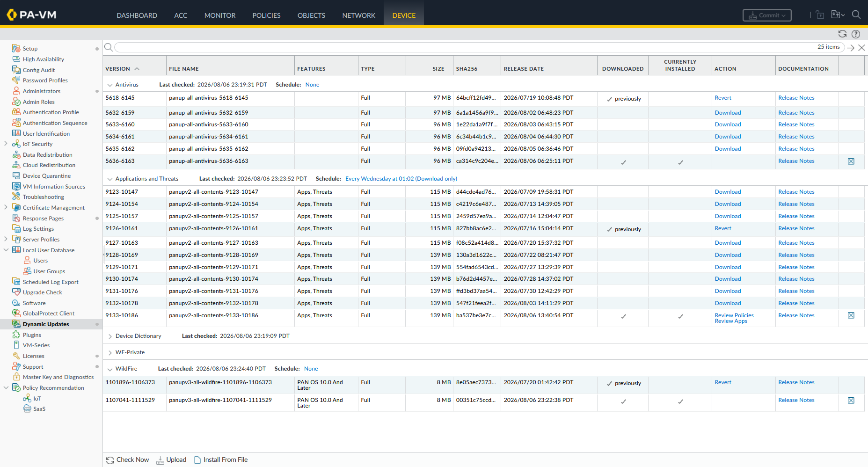Open the help question mark icon
This screenshot has width=868, height=467.
pos(856,34)
